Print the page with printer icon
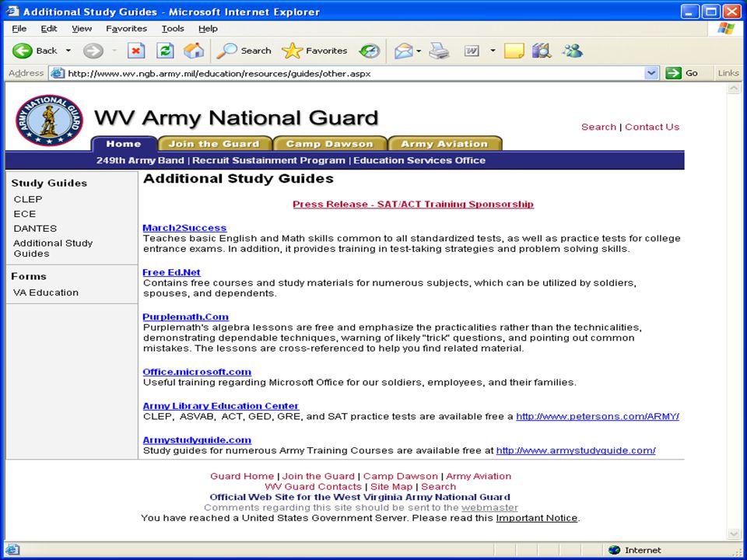 (x=439, y=51)
